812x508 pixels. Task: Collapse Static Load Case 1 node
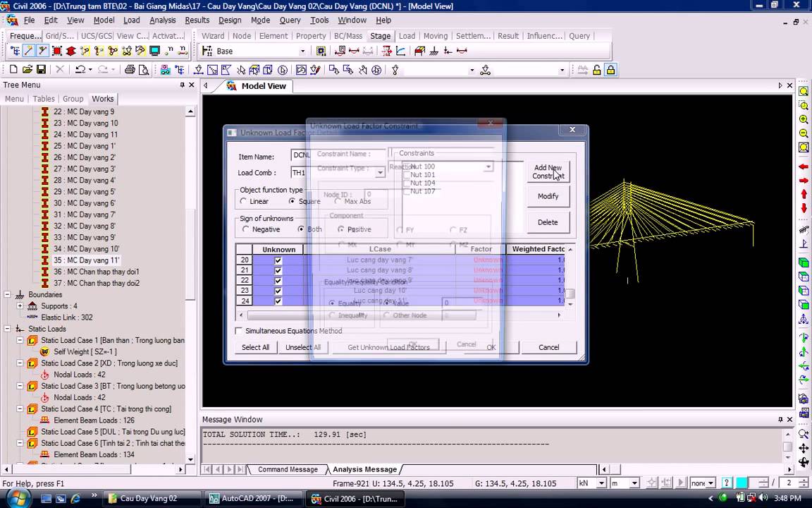click(x=20, y=340)
